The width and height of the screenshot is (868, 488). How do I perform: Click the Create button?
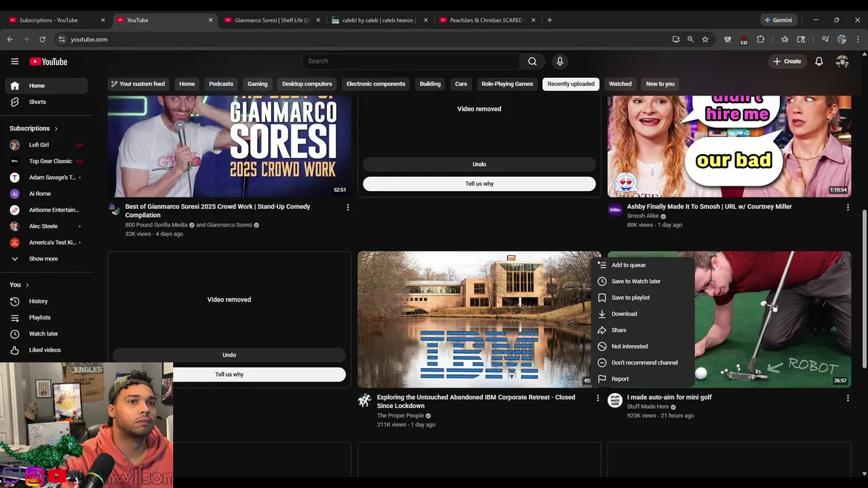tap(787, 62)
